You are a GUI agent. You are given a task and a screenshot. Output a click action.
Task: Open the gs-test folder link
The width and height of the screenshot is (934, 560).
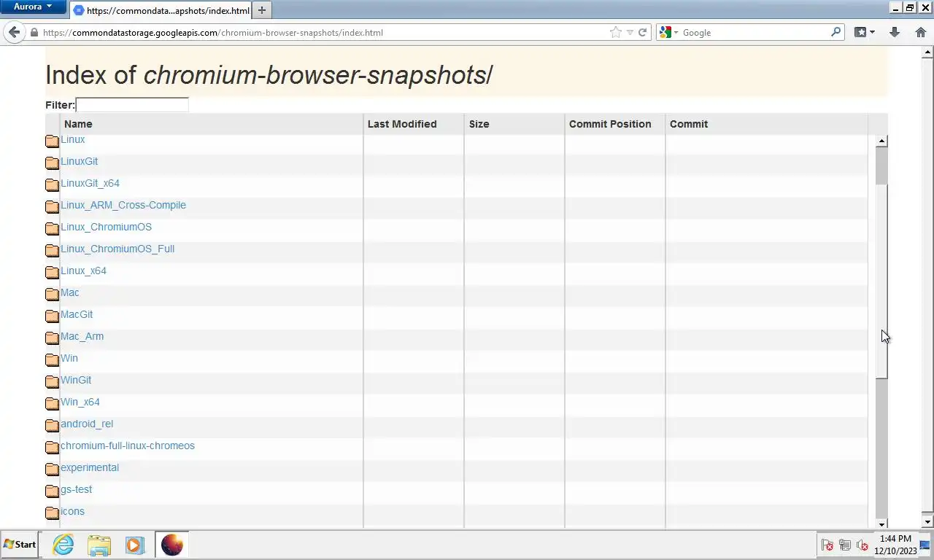tap(76, 489)
